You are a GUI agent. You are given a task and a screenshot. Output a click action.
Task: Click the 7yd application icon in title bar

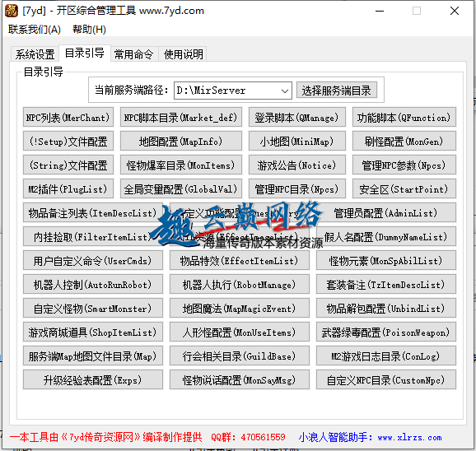(12, 11)
